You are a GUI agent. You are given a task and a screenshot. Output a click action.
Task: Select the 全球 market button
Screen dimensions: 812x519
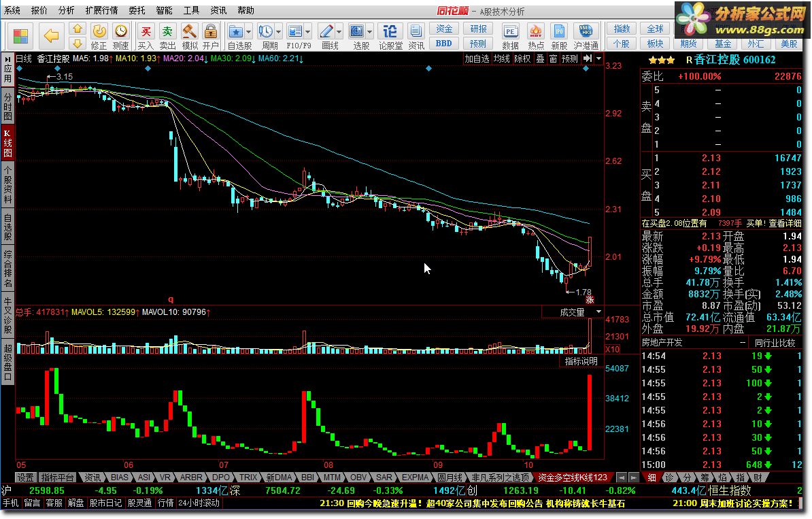coord(655,29)
